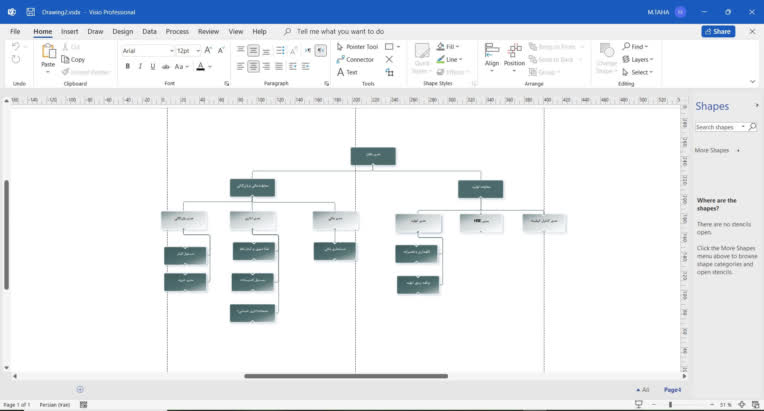
Task: Click the connection point X tool
Action: [x=389, y=59]
